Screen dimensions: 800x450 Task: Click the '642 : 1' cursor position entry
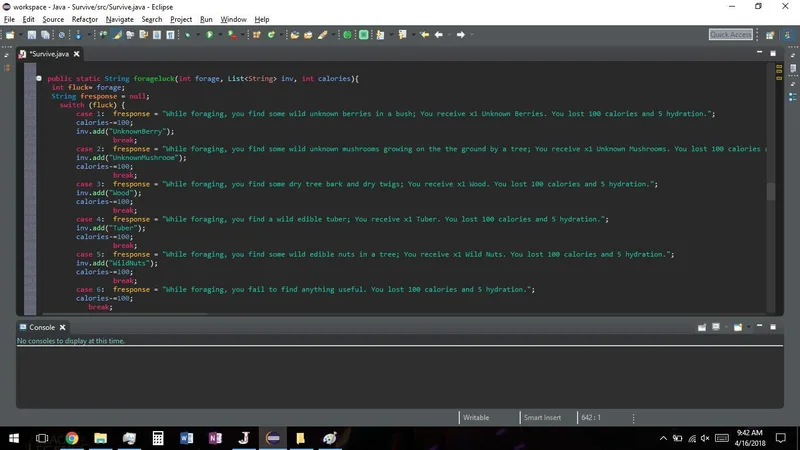pyautogui.click(x=591, y=417)
